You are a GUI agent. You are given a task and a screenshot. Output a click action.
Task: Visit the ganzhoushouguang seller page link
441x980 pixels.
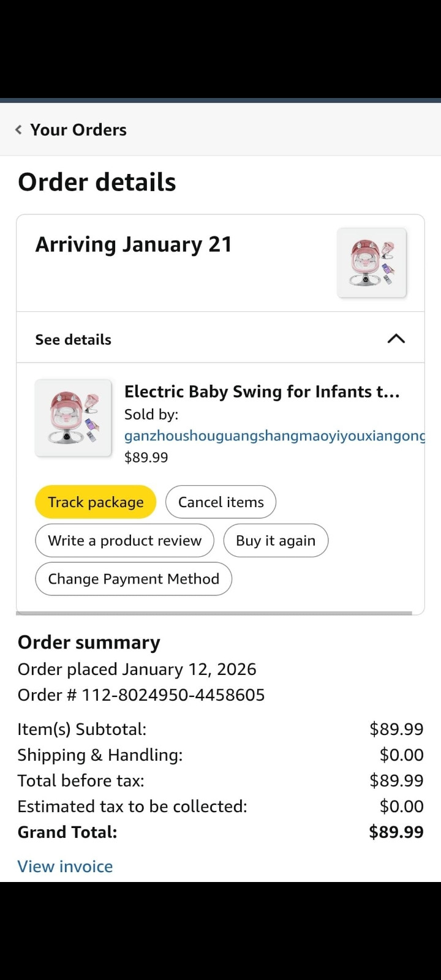[x=274, y=435]
